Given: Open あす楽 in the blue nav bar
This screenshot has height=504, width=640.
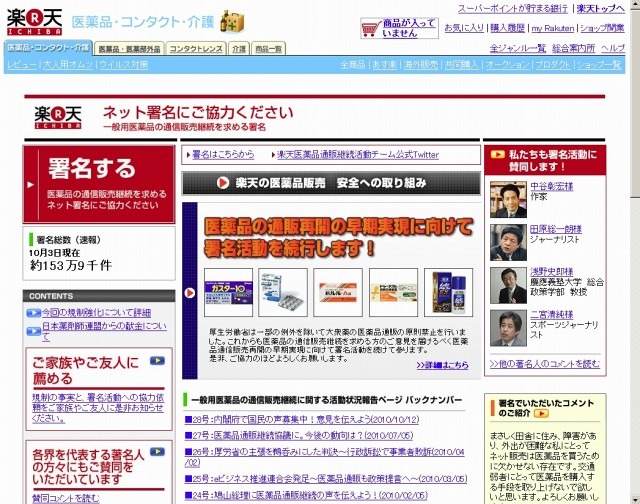Looking at the screenshot, I should tap(384, 65).
